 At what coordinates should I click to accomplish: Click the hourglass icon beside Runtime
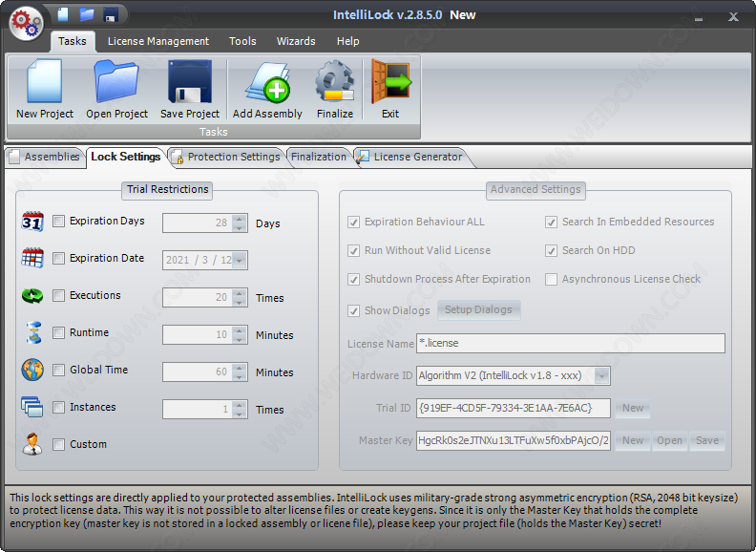(33, 332)
